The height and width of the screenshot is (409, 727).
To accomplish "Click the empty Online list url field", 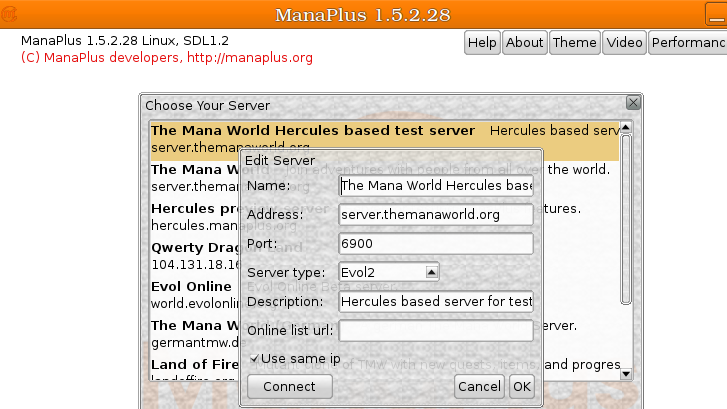I will [x=436, y=330].
